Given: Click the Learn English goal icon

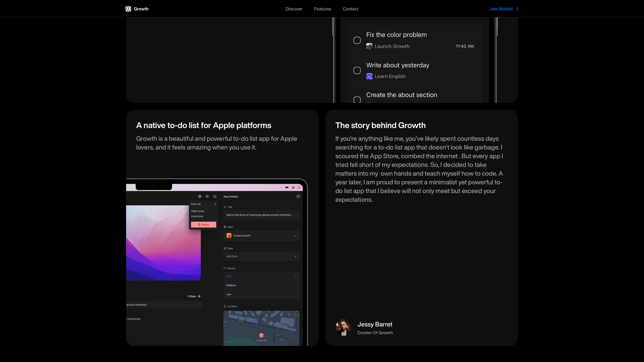Looking at the screenshot, I should (x=369, y=76).
